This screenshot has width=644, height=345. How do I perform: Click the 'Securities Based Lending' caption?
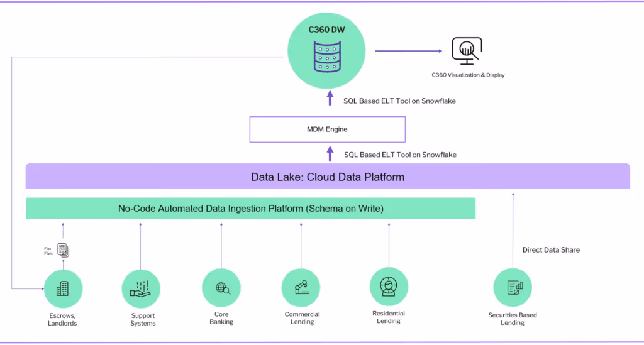[x=512, y=319]
